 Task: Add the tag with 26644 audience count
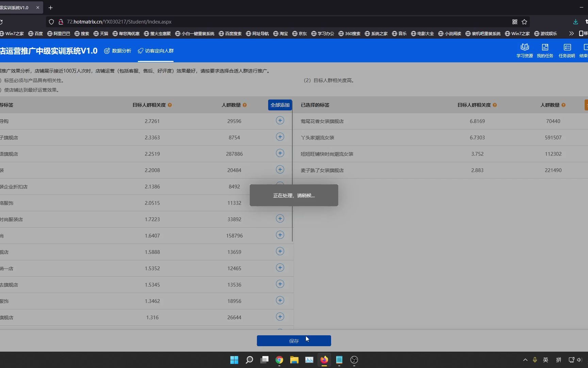pos(280,317)
